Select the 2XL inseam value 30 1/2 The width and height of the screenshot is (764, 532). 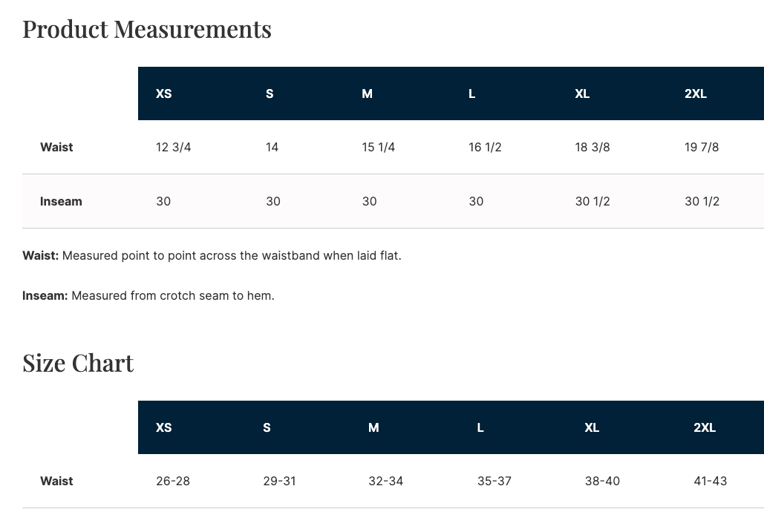click(702, 201)
